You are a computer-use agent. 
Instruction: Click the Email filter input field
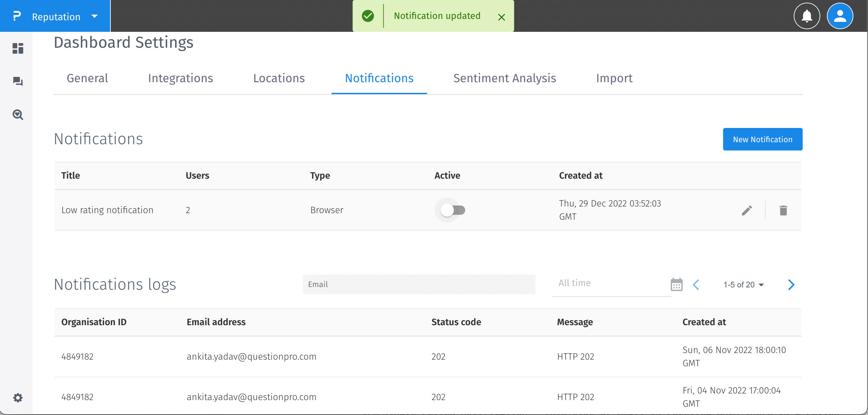pos(418,285)
